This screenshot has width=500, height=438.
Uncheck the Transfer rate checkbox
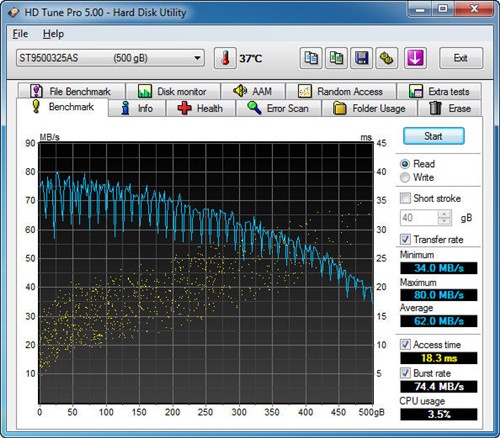tap(405, 239)
